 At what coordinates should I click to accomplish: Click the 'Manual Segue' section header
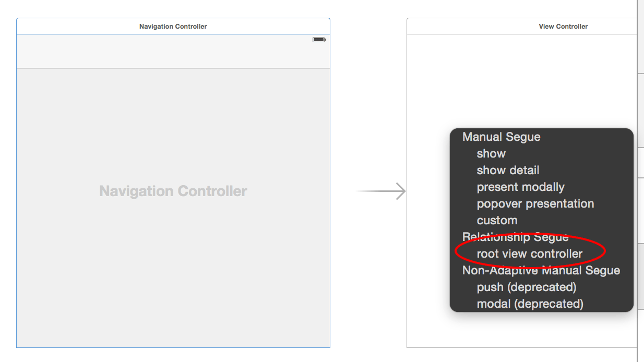pyautogui.click(x=500, y=137)
